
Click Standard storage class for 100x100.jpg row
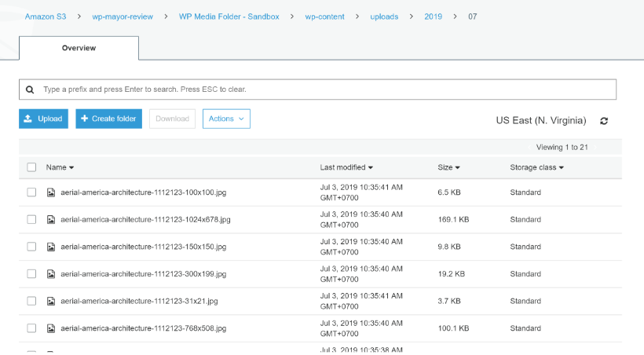point(525,192)
